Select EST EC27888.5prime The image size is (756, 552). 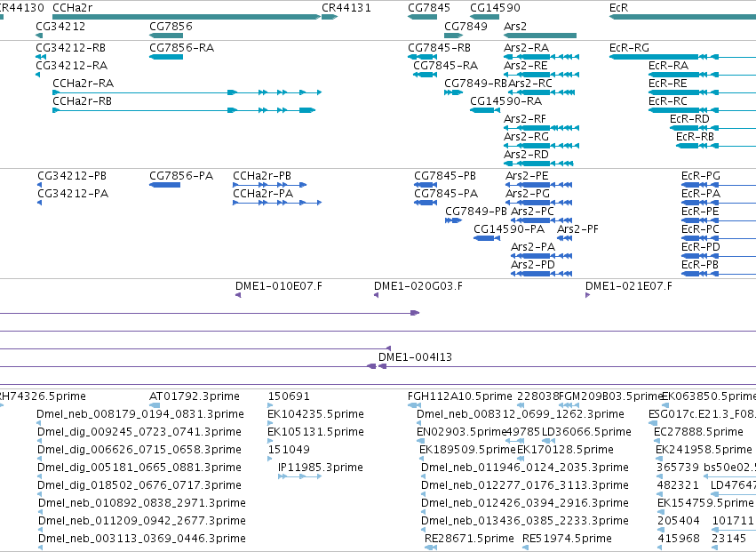click(x=657, y=441)
